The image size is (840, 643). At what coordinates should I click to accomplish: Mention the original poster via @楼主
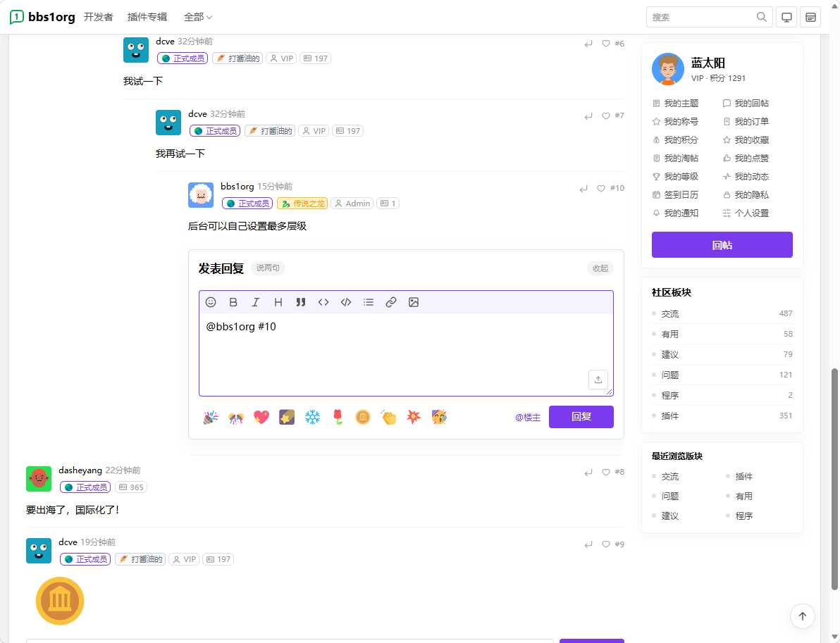[528, 417]
